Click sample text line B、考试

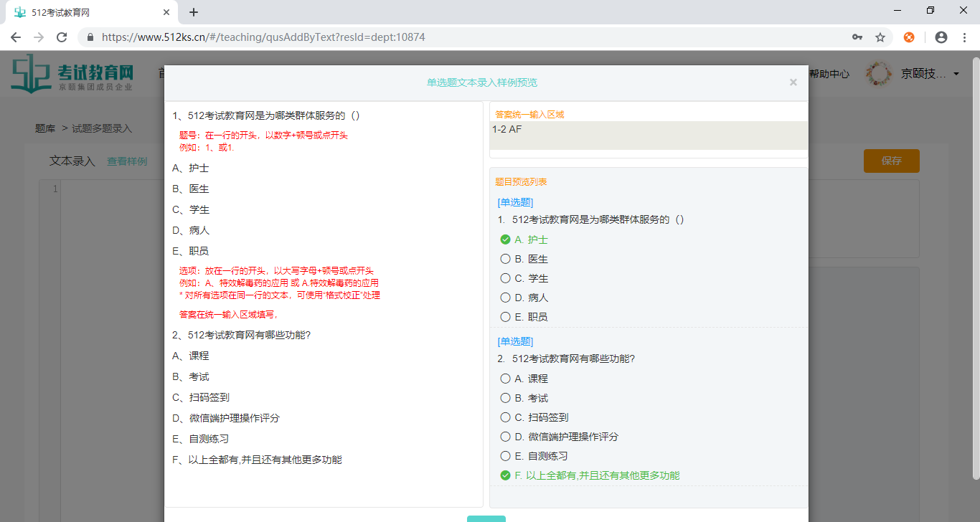[x=191, y=376]
